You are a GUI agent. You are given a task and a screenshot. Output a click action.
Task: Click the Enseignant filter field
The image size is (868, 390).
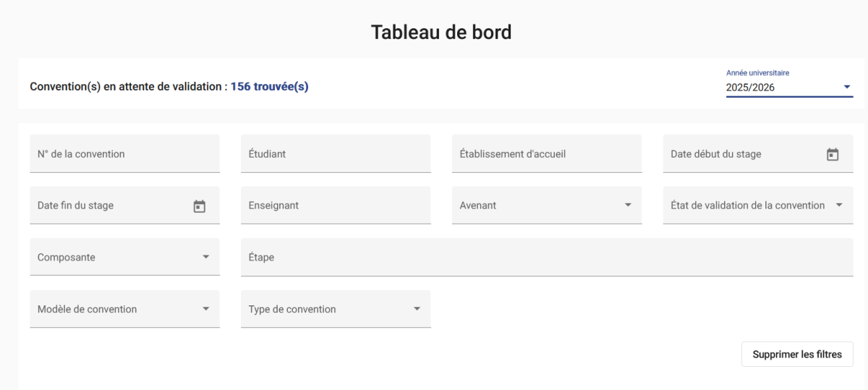tap(336, 205)
